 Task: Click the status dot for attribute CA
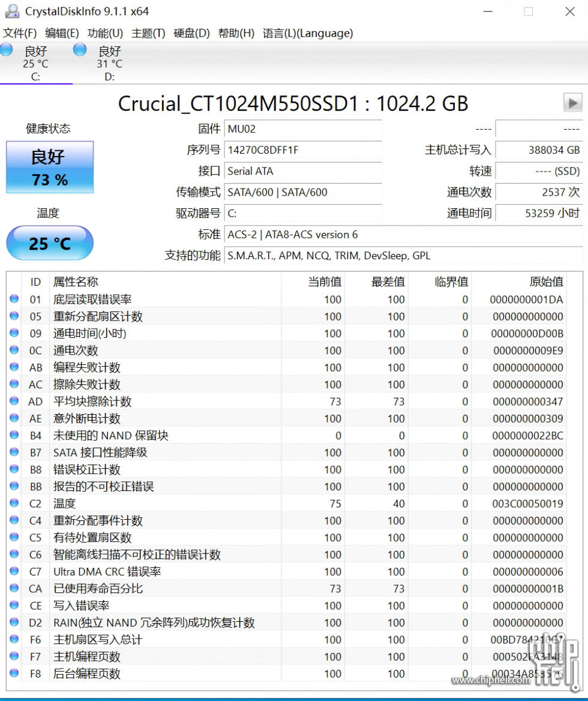[14, 588]
